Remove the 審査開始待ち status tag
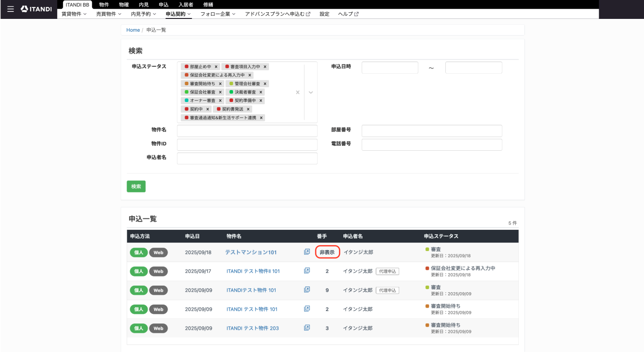This screenshot has height=352, width=644. (220, 83)
